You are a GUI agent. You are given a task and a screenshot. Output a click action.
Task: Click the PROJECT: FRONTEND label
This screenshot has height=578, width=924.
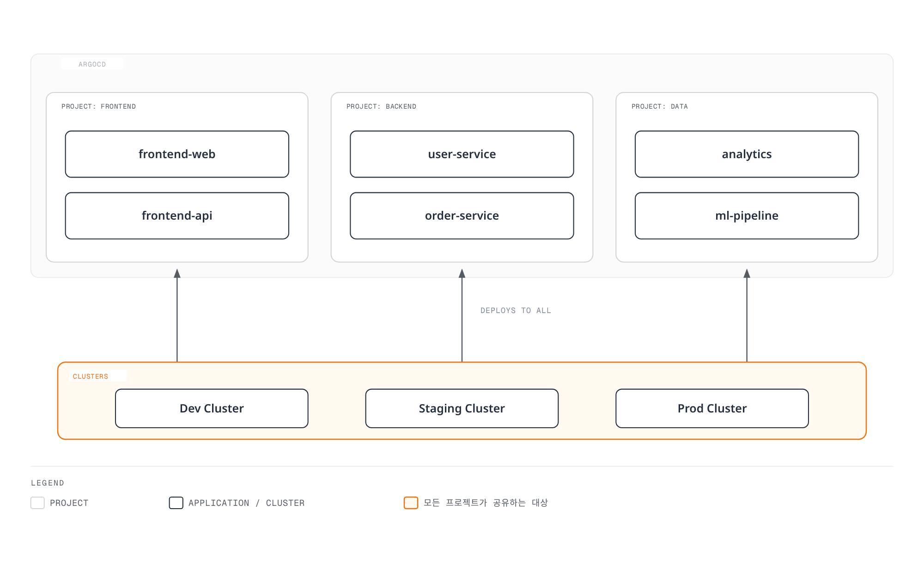(98, 106)
